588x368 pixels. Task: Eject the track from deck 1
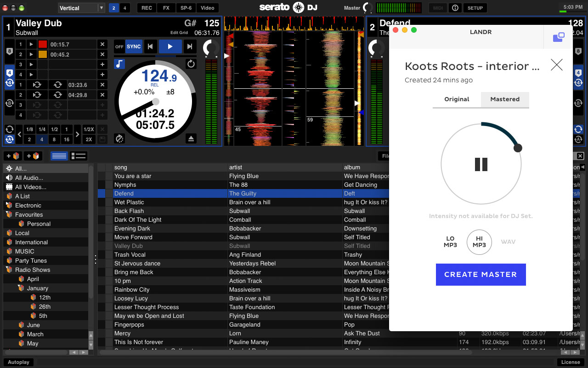pos(191,138)
